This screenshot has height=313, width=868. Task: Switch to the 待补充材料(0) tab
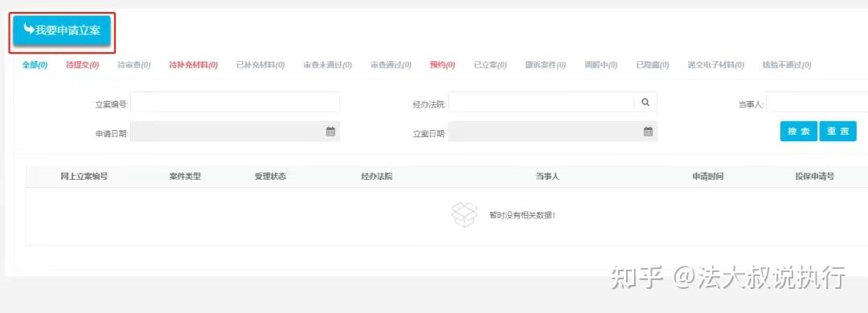(x=193, y=65)
